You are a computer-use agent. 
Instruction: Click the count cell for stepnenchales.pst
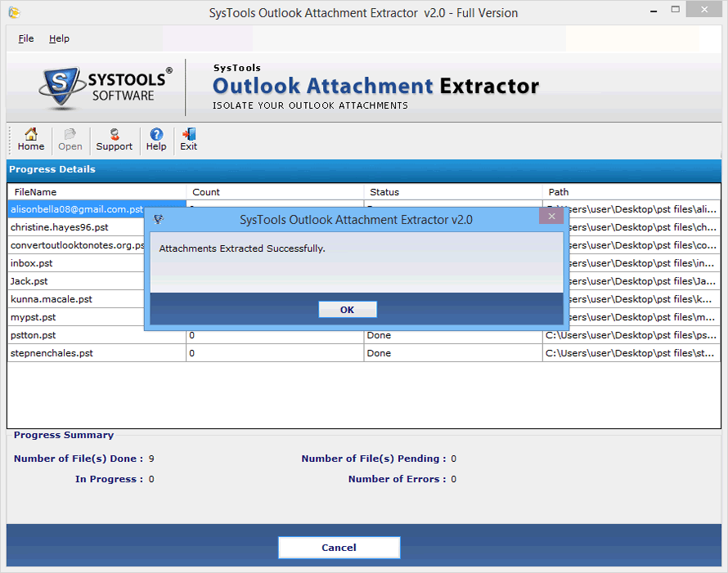(275, 353)
